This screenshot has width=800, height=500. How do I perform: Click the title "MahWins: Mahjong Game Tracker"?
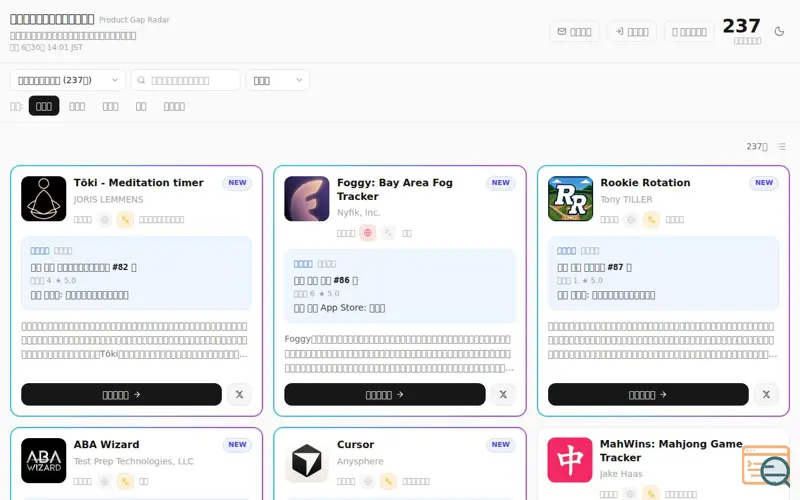[x=671, y=451]
